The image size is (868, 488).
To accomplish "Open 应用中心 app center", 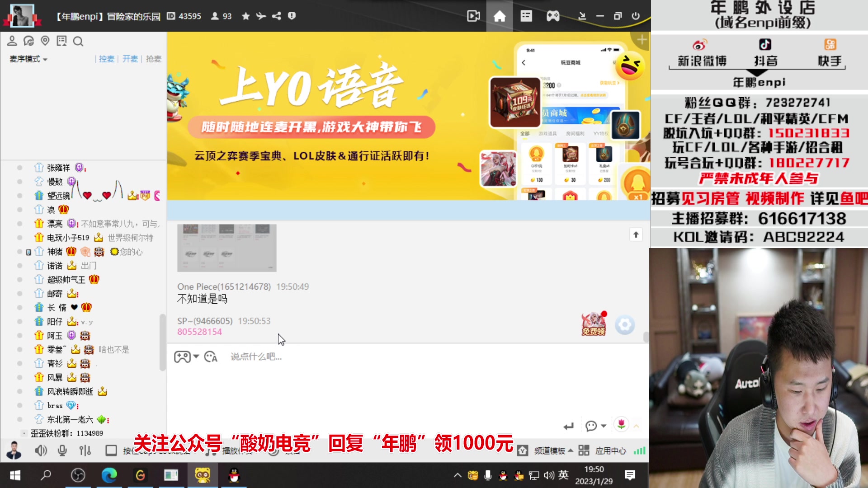I will (602, 451).
